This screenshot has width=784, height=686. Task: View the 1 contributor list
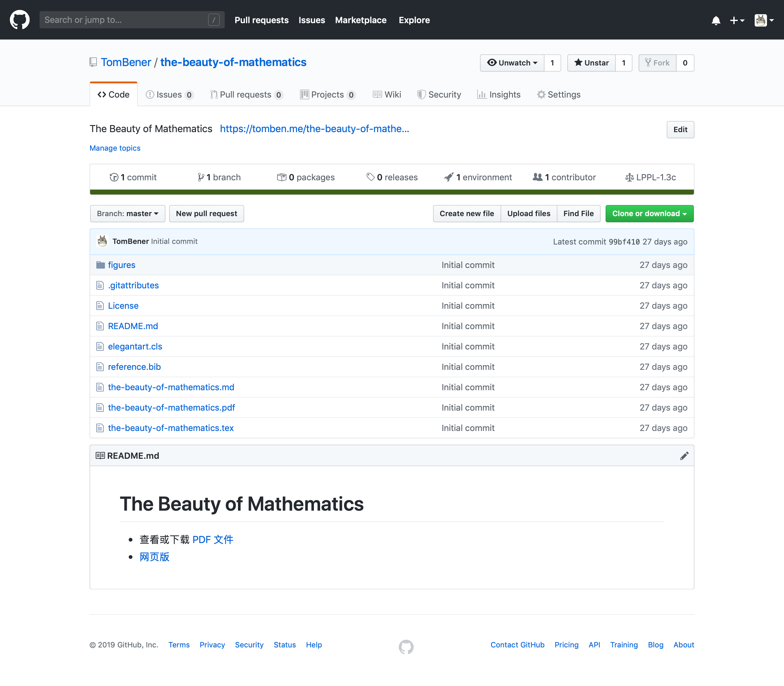click(x=564, y=177)
